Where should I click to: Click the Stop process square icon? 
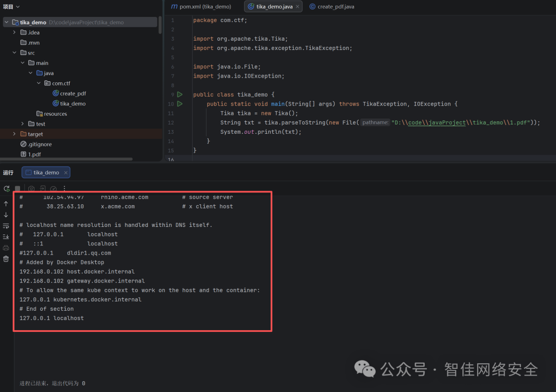click(18, 189)
